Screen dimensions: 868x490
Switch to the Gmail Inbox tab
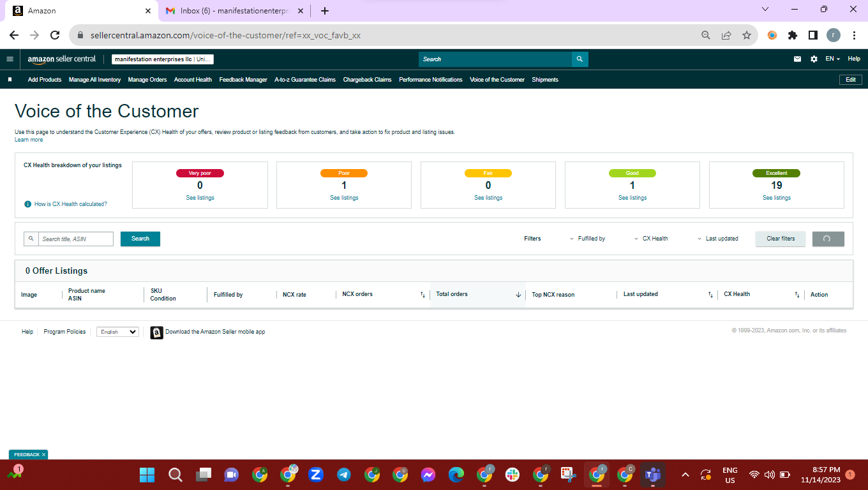(x=234, y=11)
